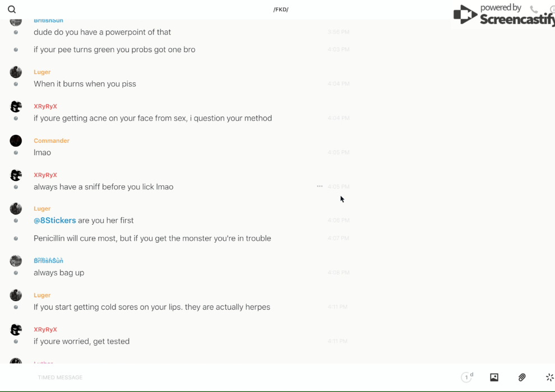The width and height of the screenshot is (555, 392).
Task: Focus the Timed Message input field
Action: pos(168,377)
